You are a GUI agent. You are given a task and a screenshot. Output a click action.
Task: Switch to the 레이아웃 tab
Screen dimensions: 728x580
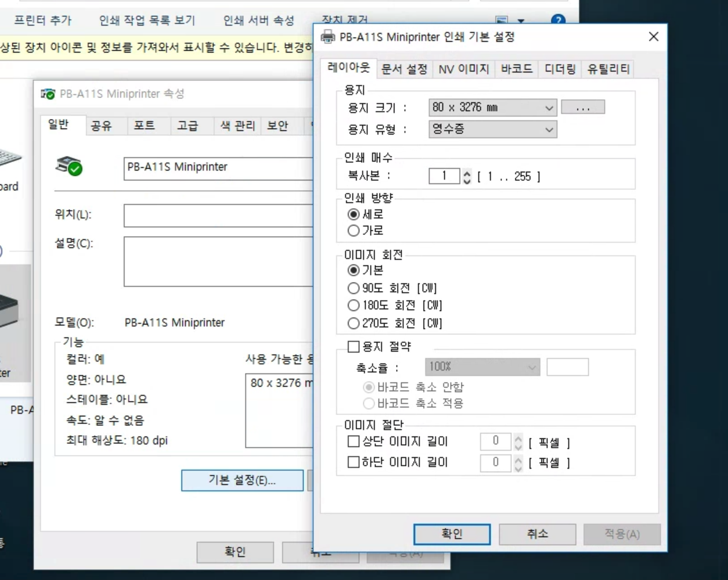pyautogui.click(x=349, y=68)
